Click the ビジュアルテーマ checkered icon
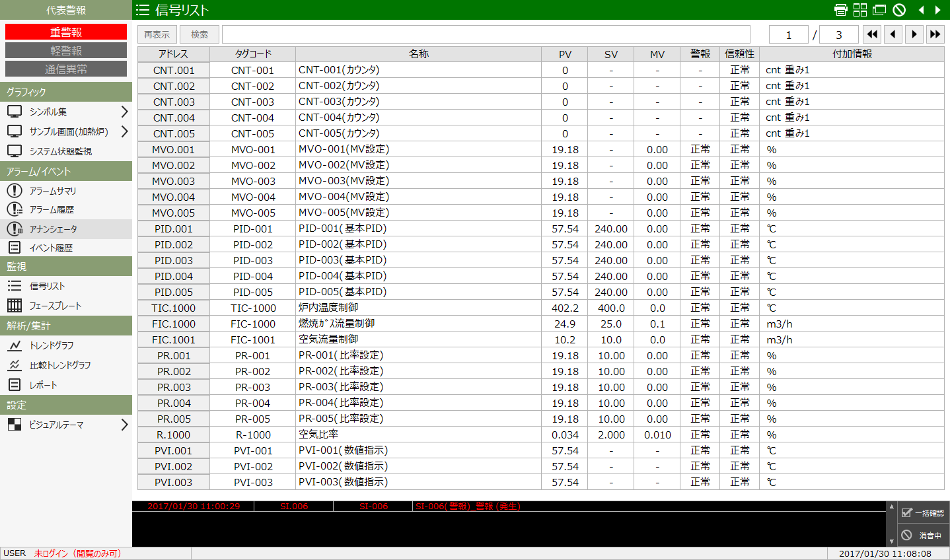Screen dimensions: 950x560 (15, 425)
